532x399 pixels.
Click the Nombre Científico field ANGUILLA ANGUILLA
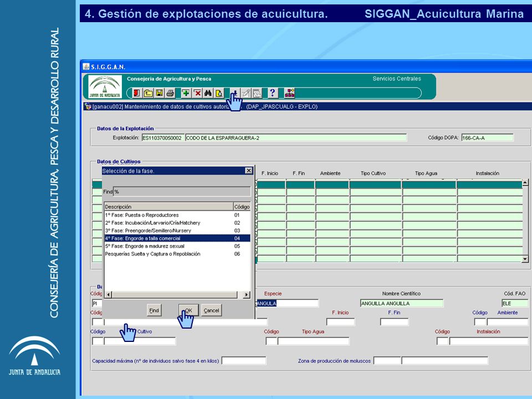tap(402, 303)
